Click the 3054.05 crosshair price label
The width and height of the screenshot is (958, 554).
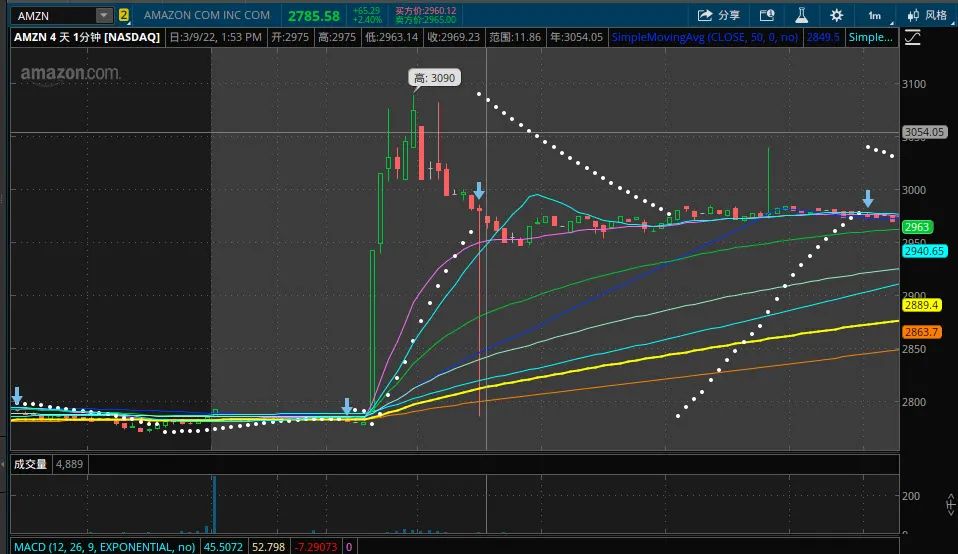[x=923, y=132]
